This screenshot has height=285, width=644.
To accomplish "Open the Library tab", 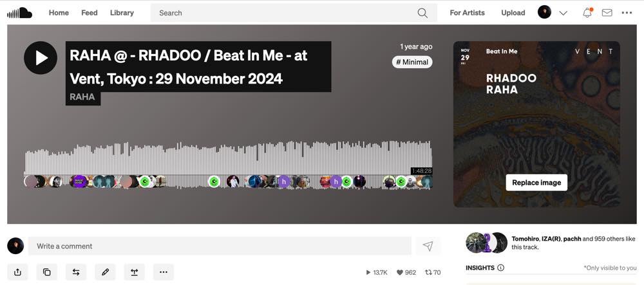I will (x=122, y=13).
